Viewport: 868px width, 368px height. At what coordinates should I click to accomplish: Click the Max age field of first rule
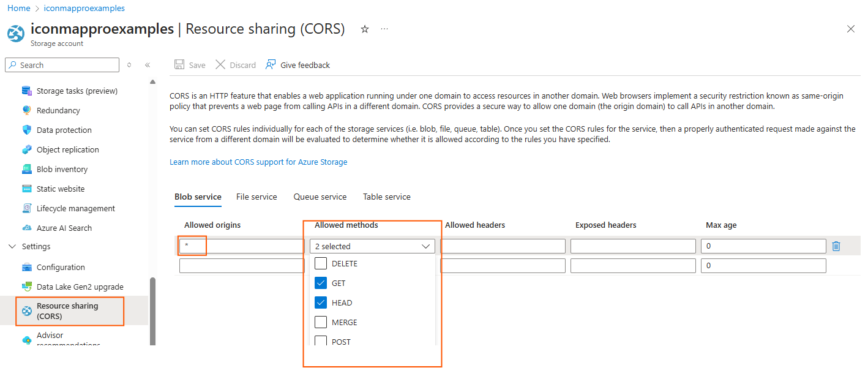pyautogui.click(x=763, y=246)
